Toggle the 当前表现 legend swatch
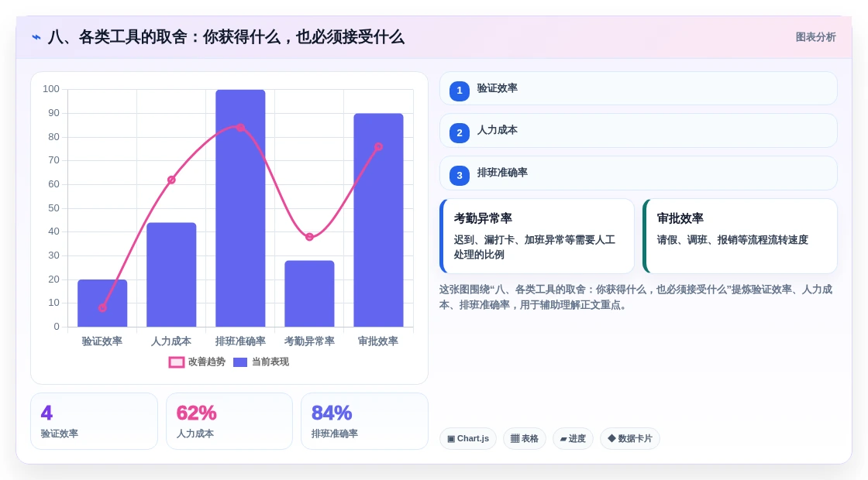868x480 pixels. coord(240,362)
